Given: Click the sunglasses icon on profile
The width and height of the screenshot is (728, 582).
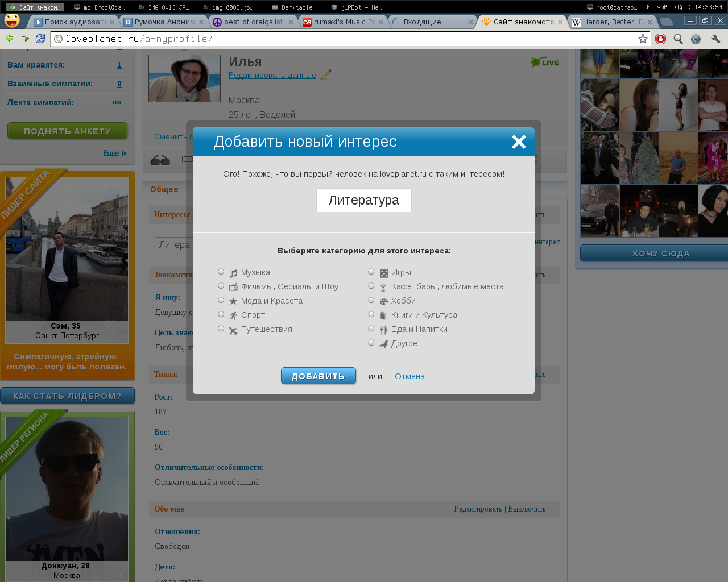Looking at the screenshot, I should [160, 160].
